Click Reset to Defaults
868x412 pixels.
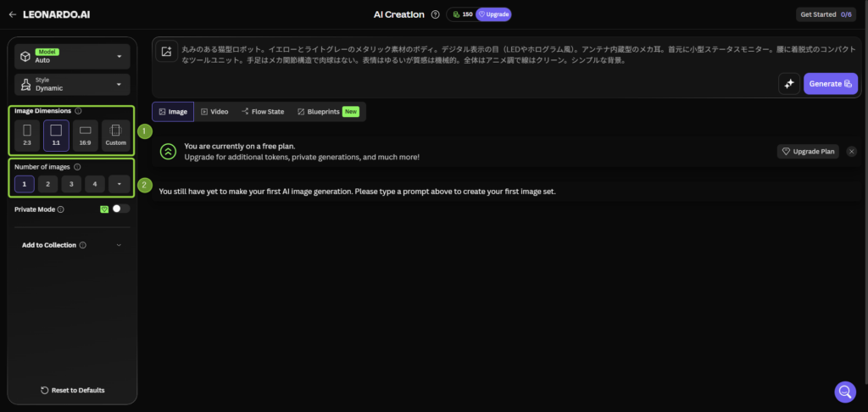[72, 390]
